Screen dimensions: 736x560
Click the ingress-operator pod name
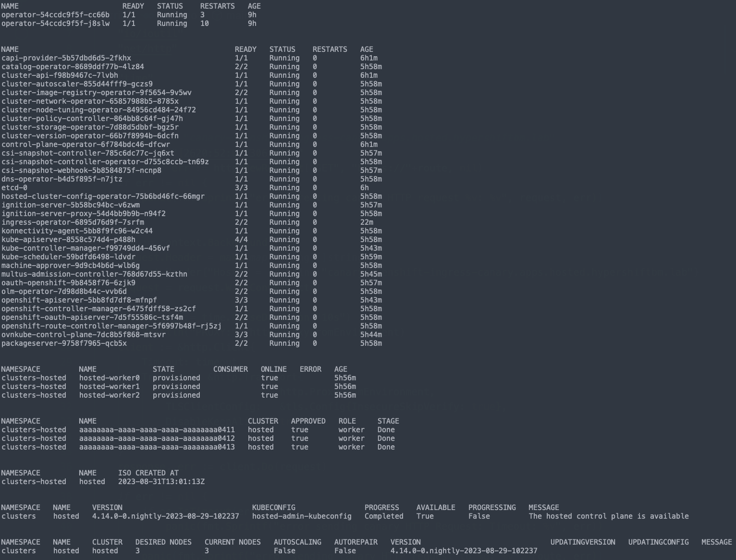(x=73, y=222)
